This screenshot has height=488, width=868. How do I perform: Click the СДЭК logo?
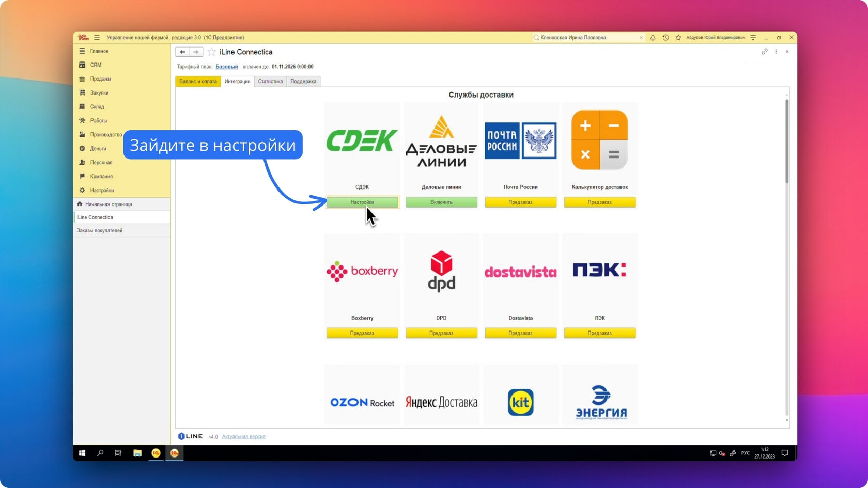(x=362, y=140)
